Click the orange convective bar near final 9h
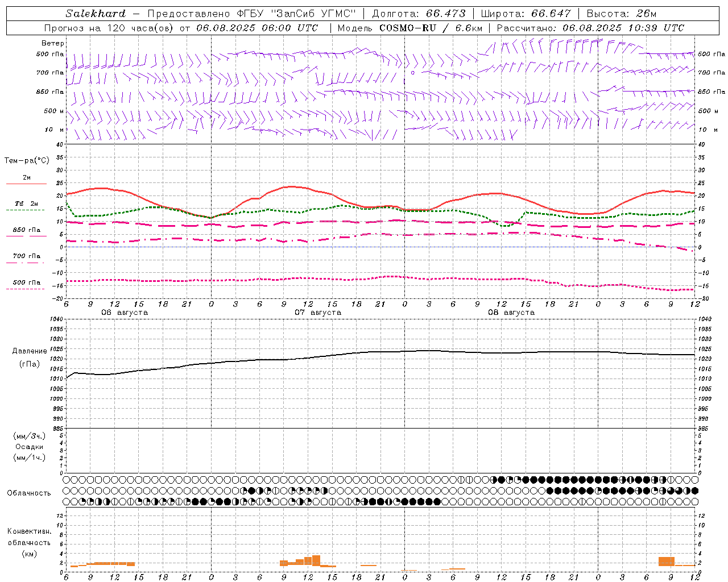Screen dimensions: 728x582 pos(667,561)
